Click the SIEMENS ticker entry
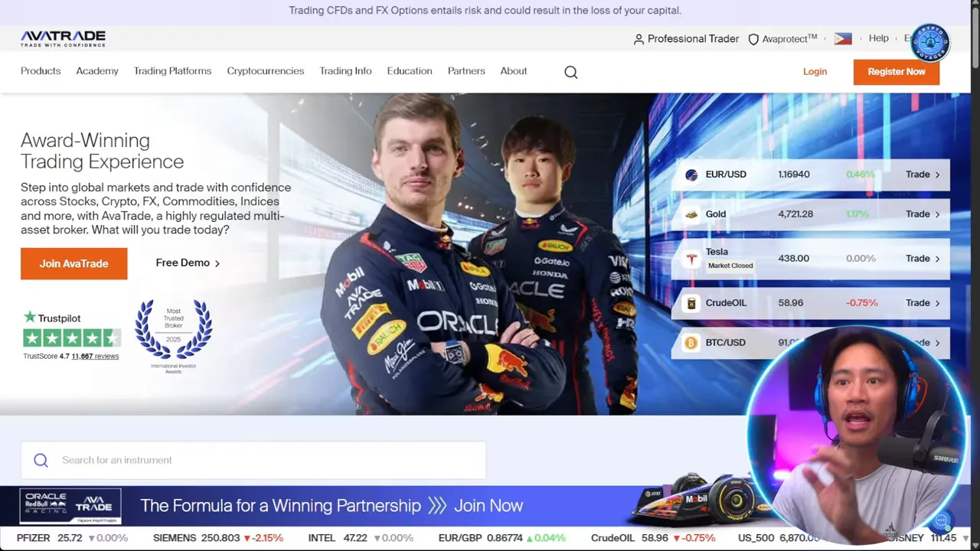This screenshot has height=551, width=980. pos(218,538)
